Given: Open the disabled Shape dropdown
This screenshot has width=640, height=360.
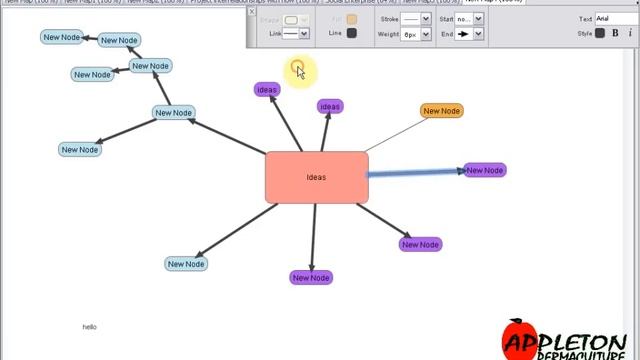Looking at the screenshot, I should coord(304,20).
